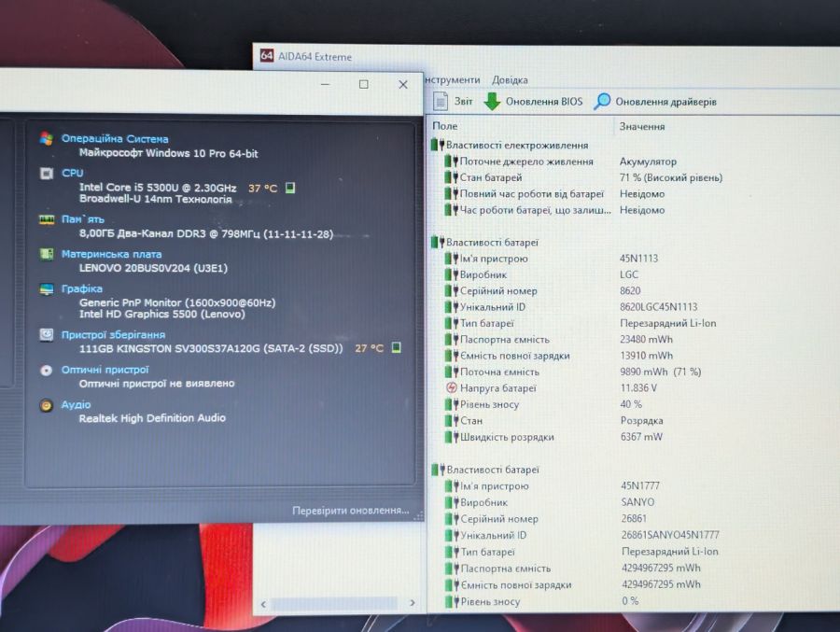Image resolution: width=840 pixels, height=632 pixels.
Task: Click the Оновлення драйверів toolbar label
Action: click(x=665, y=102)
